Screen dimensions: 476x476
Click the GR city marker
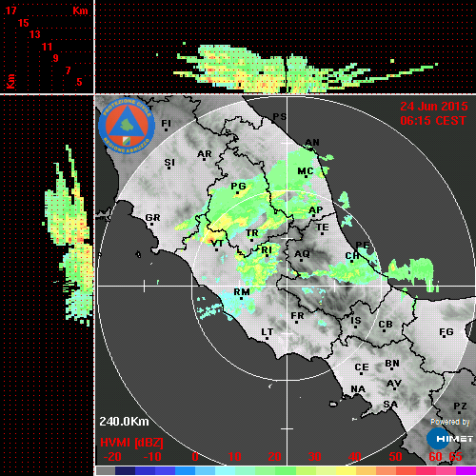[151, 224]
